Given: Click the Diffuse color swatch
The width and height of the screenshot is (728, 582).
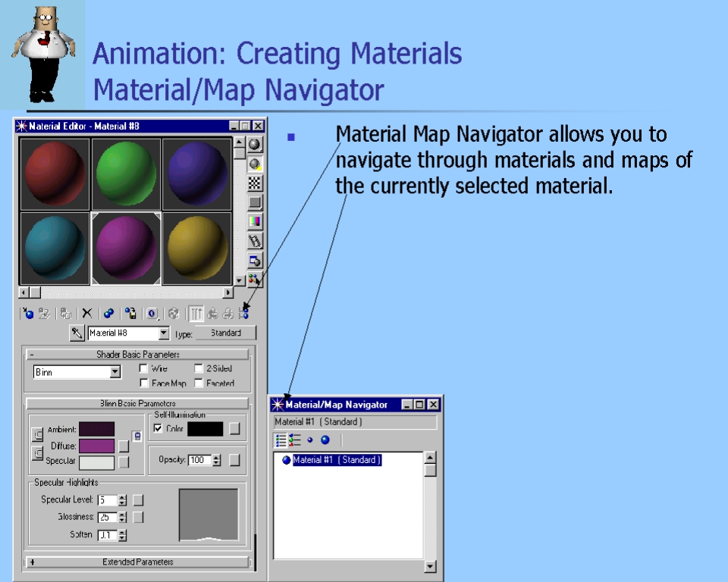Looking at the screenshot, I should tap(96, 446).
